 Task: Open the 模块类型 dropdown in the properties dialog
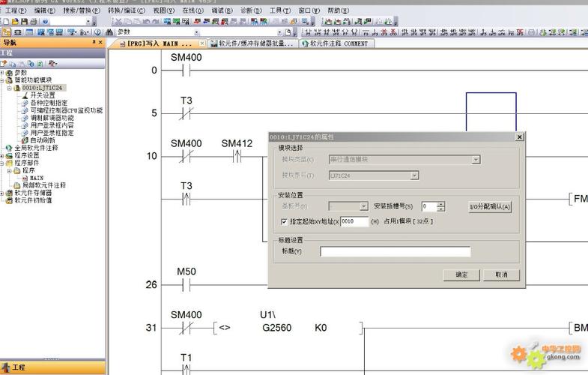[x=476, y=160]
